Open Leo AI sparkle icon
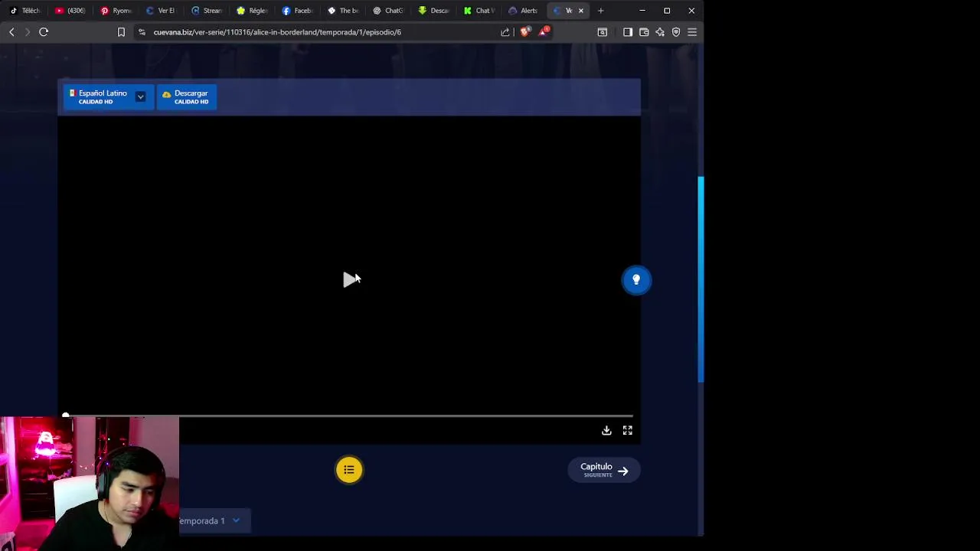 (x=660, y=32)
